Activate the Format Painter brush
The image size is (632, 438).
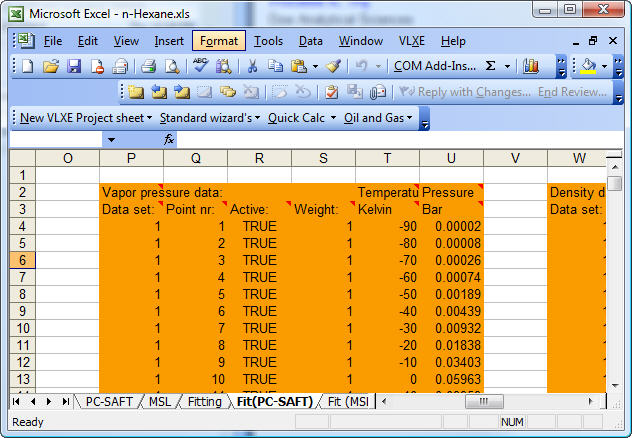(333, 66)
